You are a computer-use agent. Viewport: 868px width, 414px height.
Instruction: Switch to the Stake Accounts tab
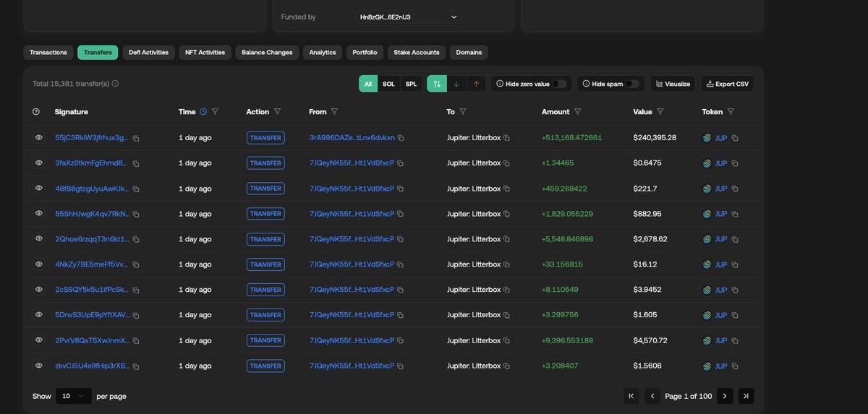[417, 52]
